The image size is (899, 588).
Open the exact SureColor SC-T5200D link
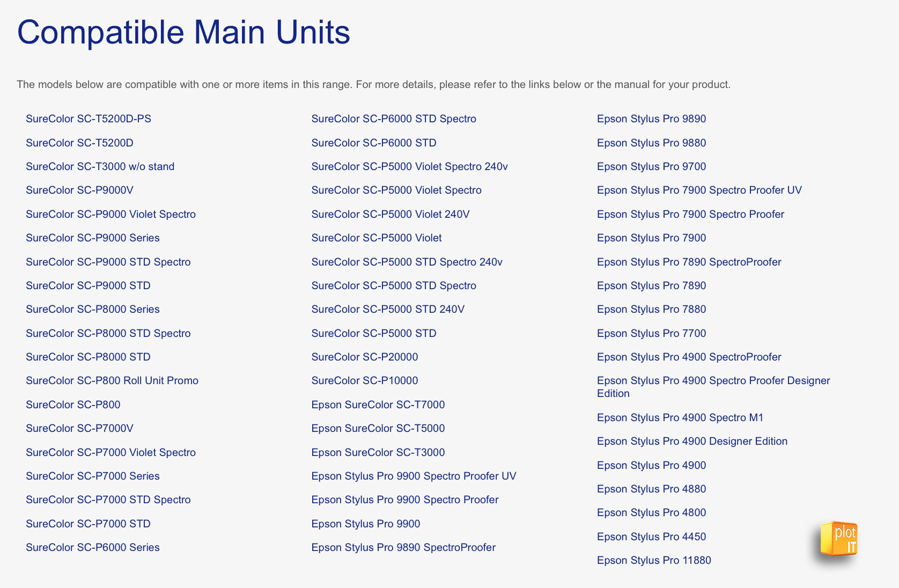79,143
